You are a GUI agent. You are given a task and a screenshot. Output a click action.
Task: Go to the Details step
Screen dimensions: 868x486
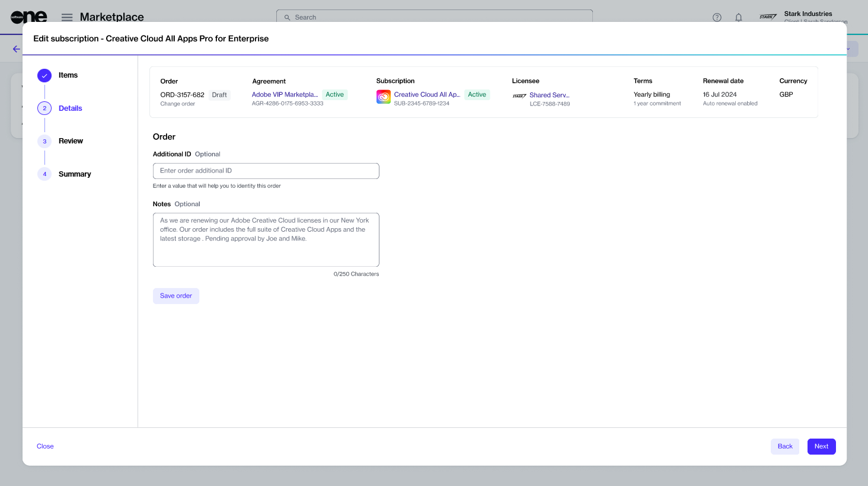point(70,108)
